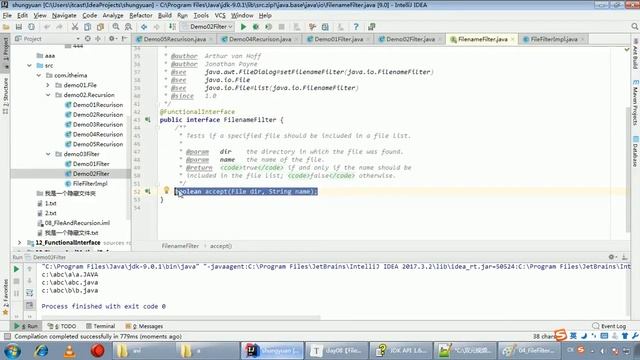Image resolution: width=640 pixels, height=360 pixels.
Task: Collapse the demo03Filter package
Action: 48,154
